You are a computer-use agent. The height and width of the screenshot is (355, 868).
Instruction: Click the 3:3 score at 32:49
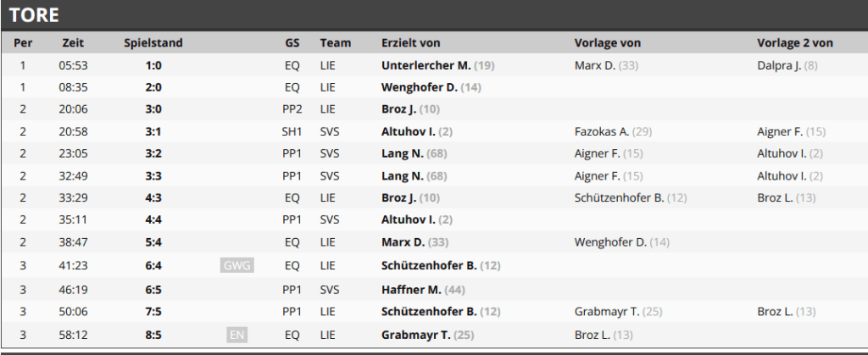[153, 176]
